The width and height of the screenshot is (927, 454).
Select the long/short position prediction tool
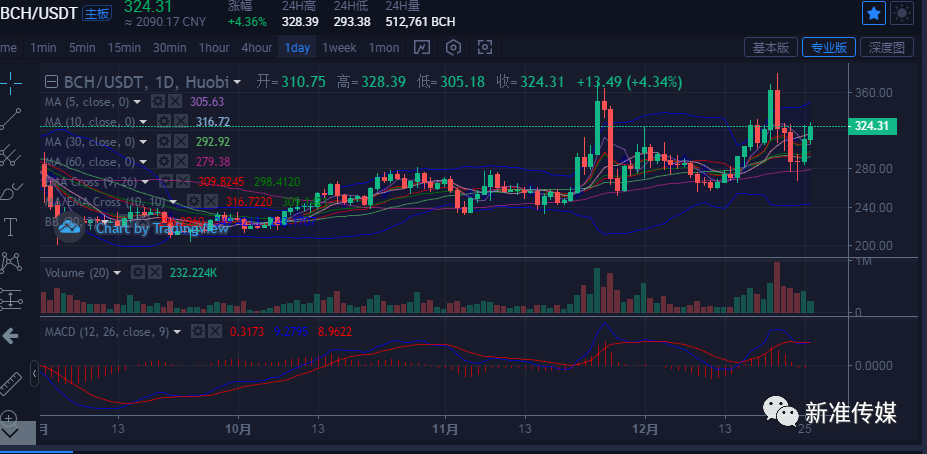[x=11, y=299]
